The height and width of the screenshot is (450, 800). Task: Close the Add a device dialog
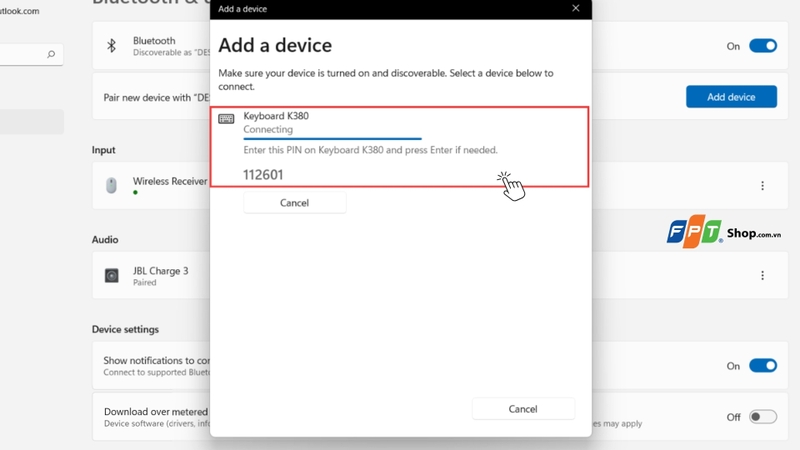point(576,8)
